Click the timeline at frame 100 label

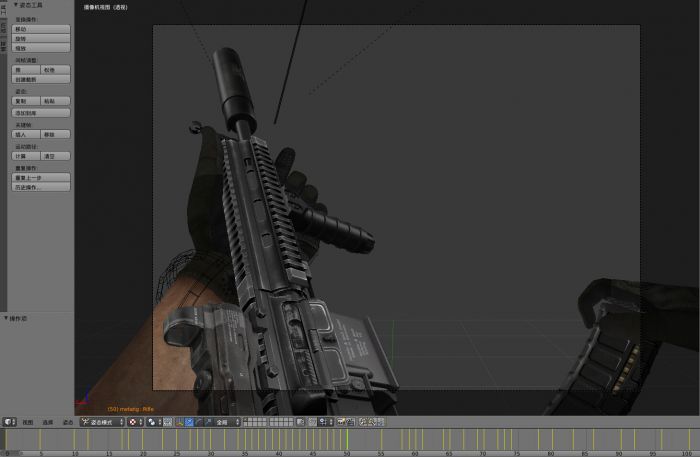(687, 453)
